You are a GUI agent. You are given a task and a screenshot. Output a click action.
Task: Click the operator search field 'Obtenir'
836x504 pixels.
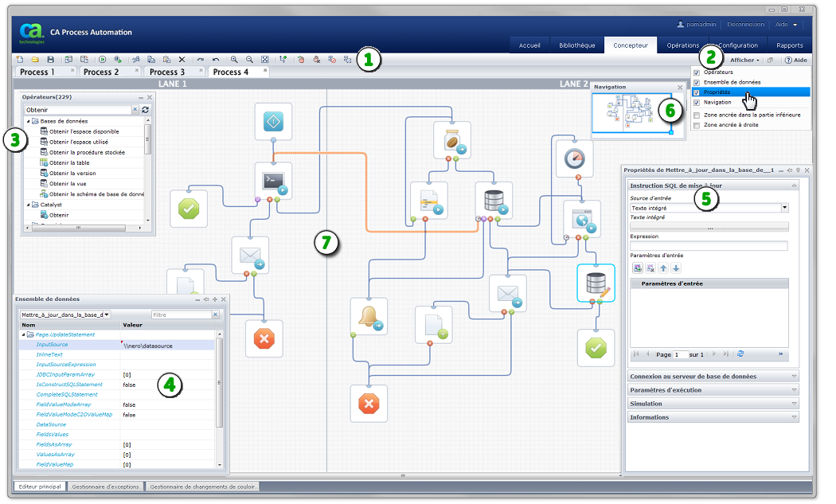pos(78,111)
